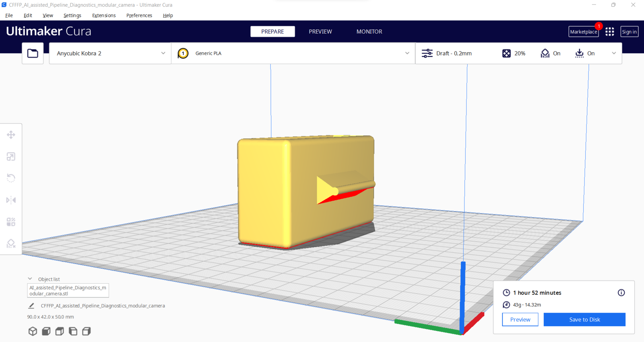
Task: Select the Scale tool in left toolbar
Action: click(x=11, y=157)
